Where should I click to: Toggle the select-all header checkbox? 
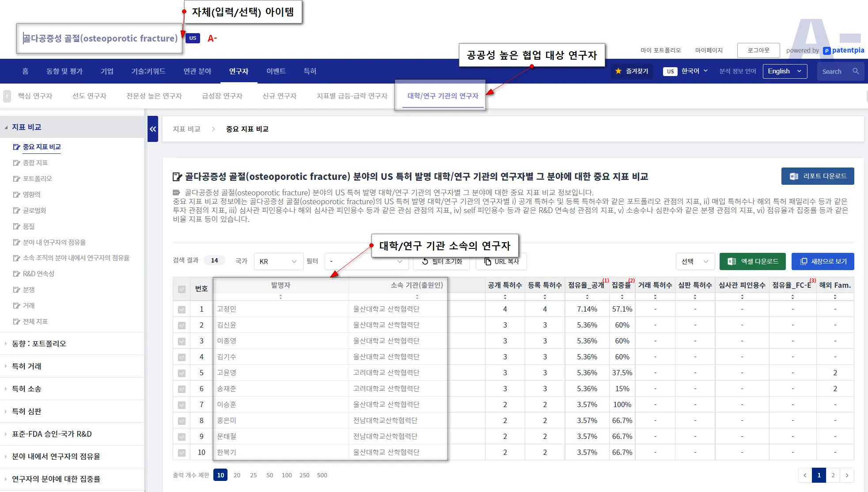(182, 289)
